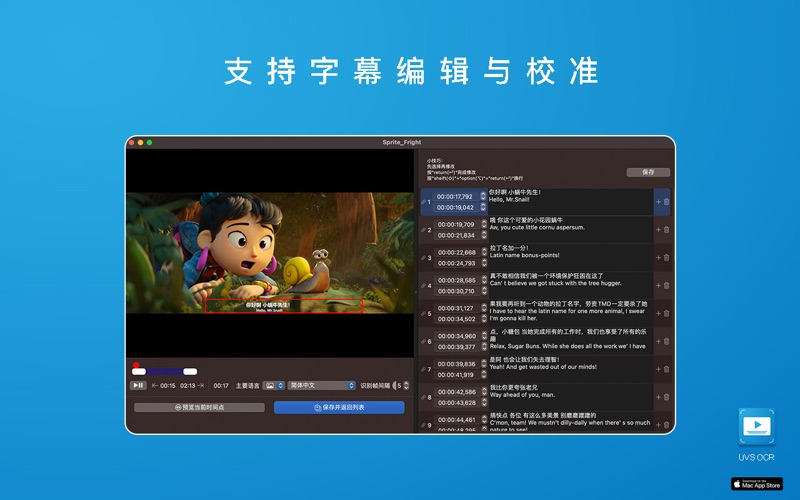
Task: Add a new subtitle after row 7
Action: coord(658,369)
